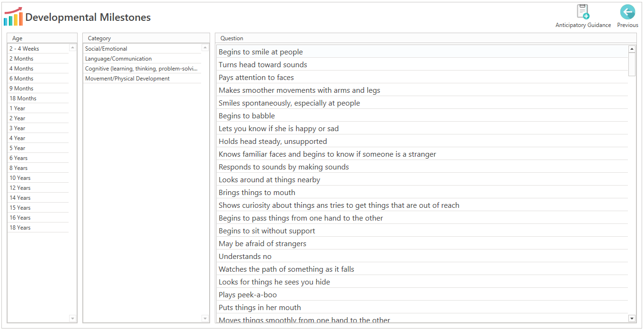
Task: Select 'Looks for things he sees you hide'
Action: 423,282
